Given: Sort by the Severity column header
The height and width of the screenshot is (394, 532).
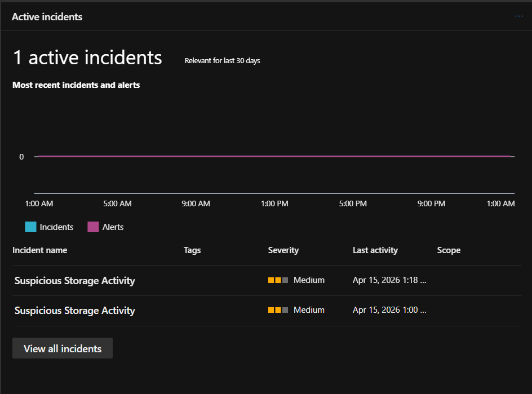Looking at the screenshot, I should (283, 250).
